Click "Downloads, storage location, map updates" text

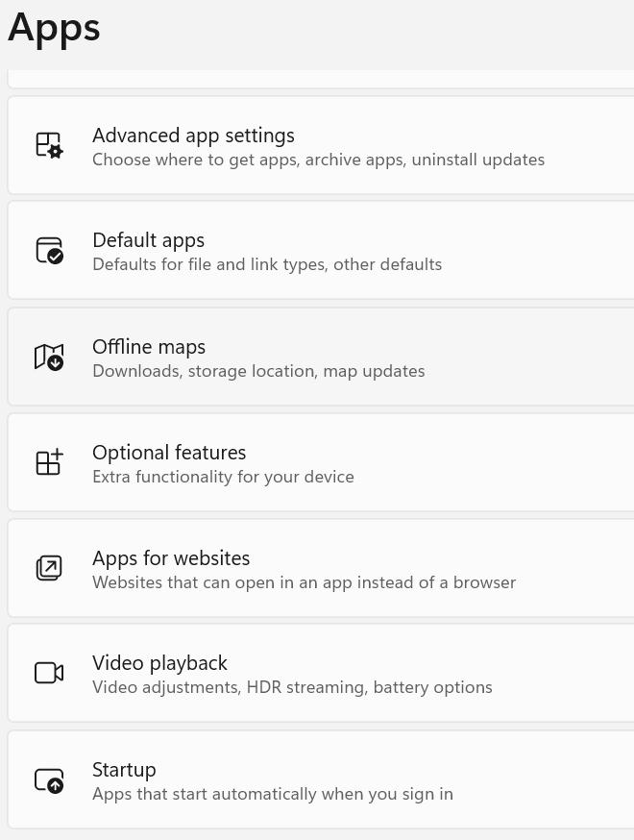(258, 371)
